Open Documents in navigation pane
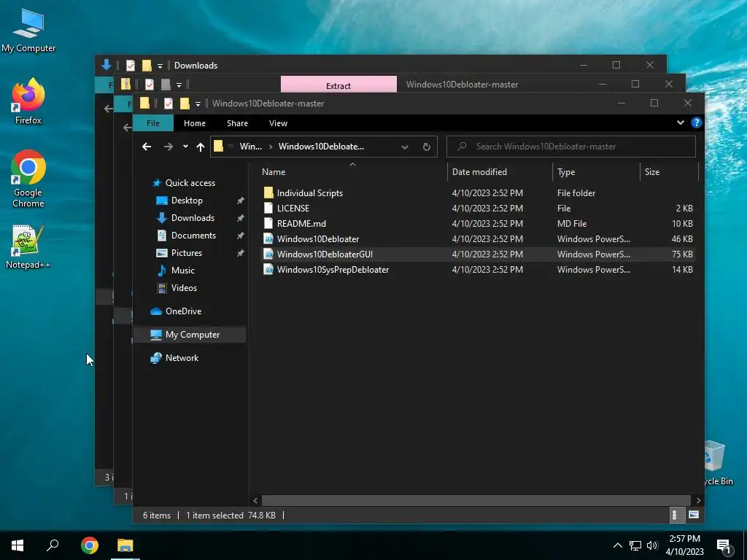This screenshot has width=747, height=560. pos(193,236)
